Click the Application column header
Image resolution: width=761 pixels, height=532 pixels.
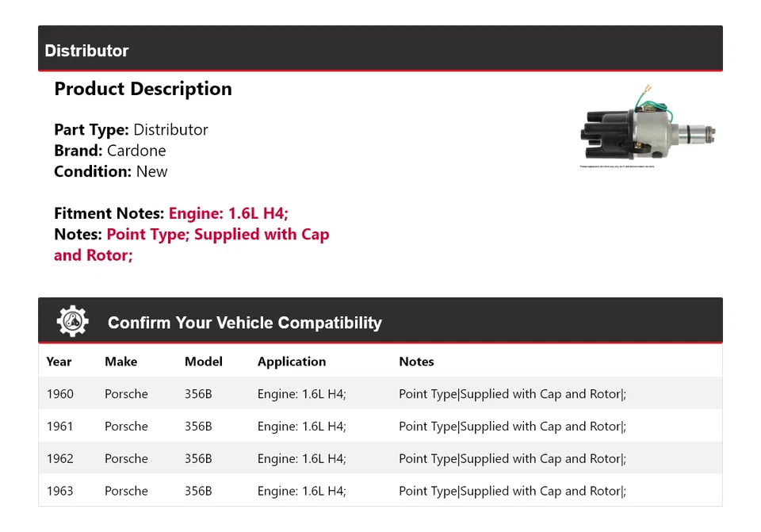pos(292,362)
